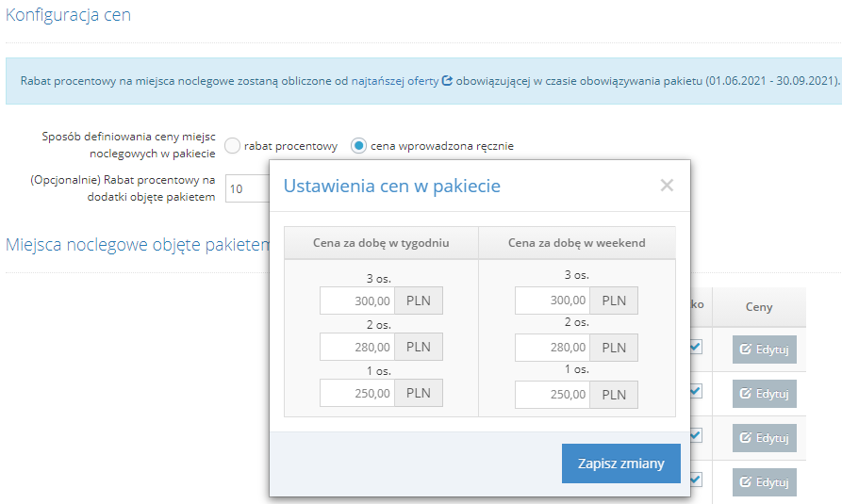
Task: Toggle the third row checkbox
Action: pyautogui.click(x=696, y=435)
